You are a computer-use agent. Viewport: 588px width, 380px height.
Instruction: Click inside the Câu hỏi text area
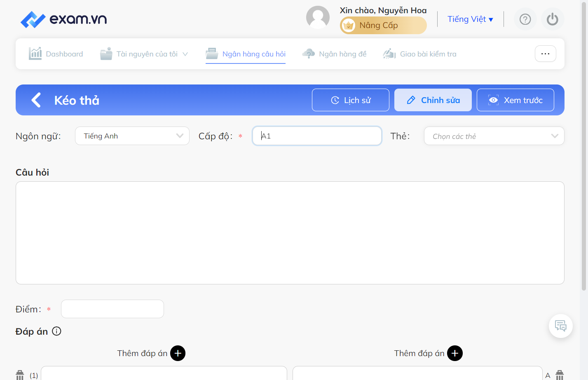(x=290, y=233)
